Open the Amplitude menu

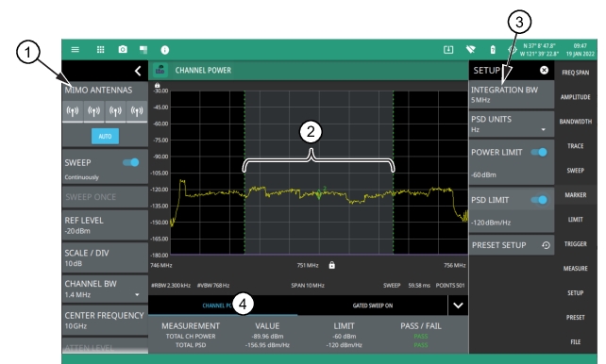(x=576, y=97)
